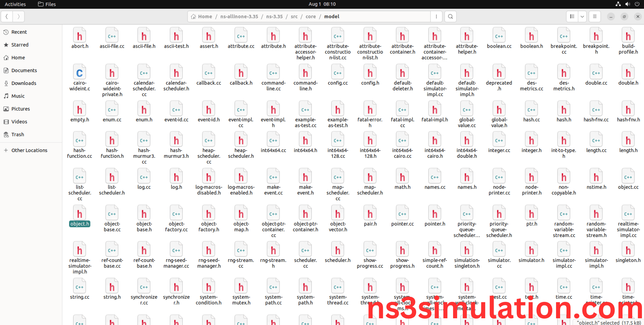Navigate to the src path segment
This screenshot has height=325, width=644.
[x=294, y=16]
